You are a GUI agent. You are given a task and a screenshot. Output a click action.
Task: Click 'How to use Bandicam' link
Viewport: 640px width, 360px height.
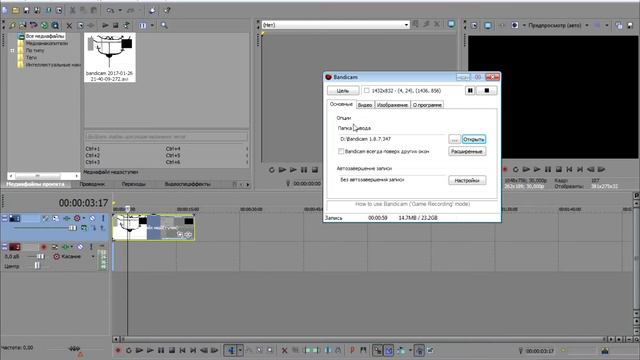pyautogui.click(x=412, y=204)
